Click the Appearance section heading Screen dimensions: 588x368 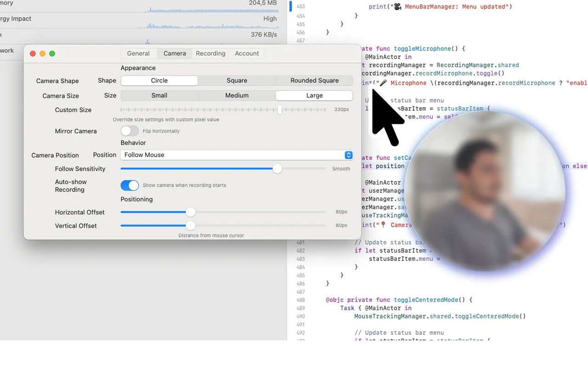(x=138, y=68)
